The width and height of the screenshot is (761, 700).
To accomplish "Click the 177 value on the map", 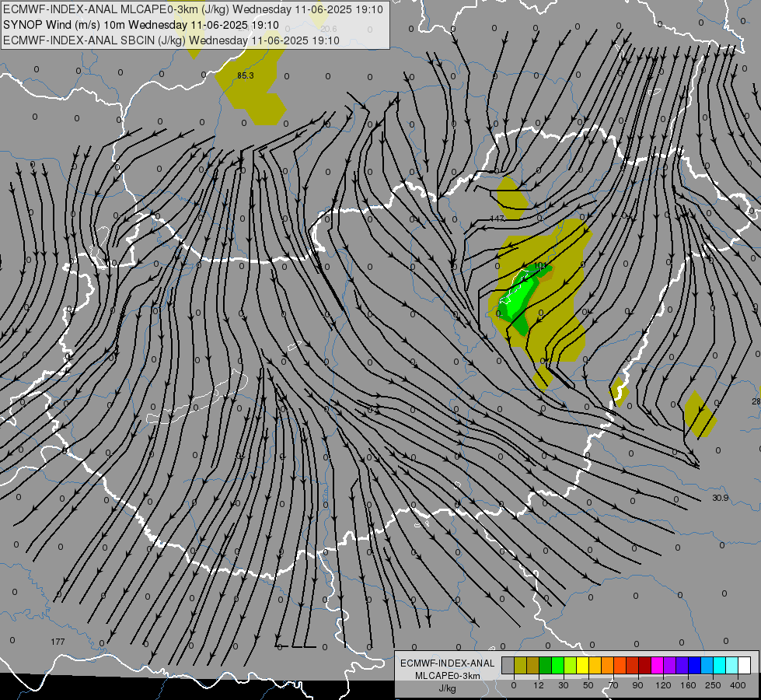I will (58, 642).
